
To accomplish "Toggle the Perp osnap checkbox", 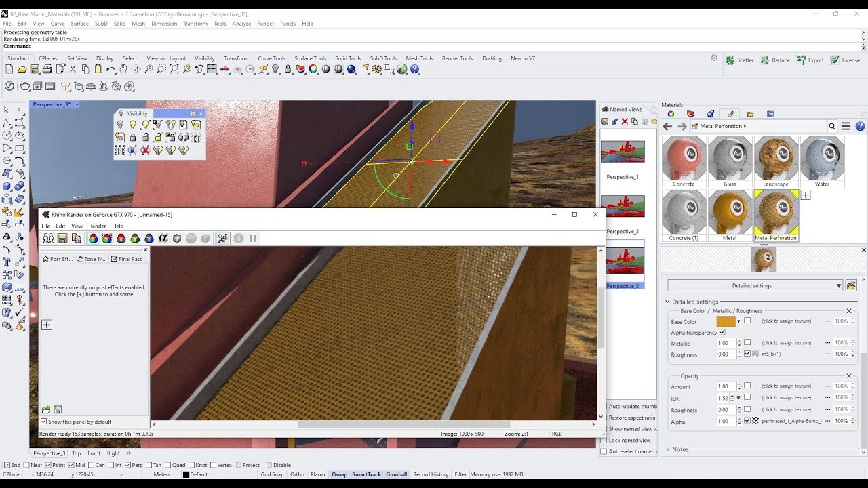I will pos(129,465).
